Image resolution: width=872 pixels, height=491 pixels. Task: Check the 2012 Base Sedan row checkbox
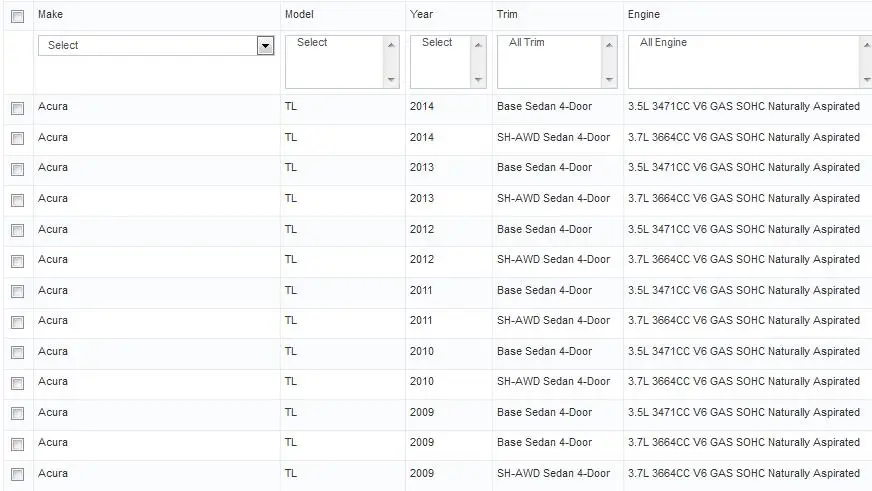[18, 230]
